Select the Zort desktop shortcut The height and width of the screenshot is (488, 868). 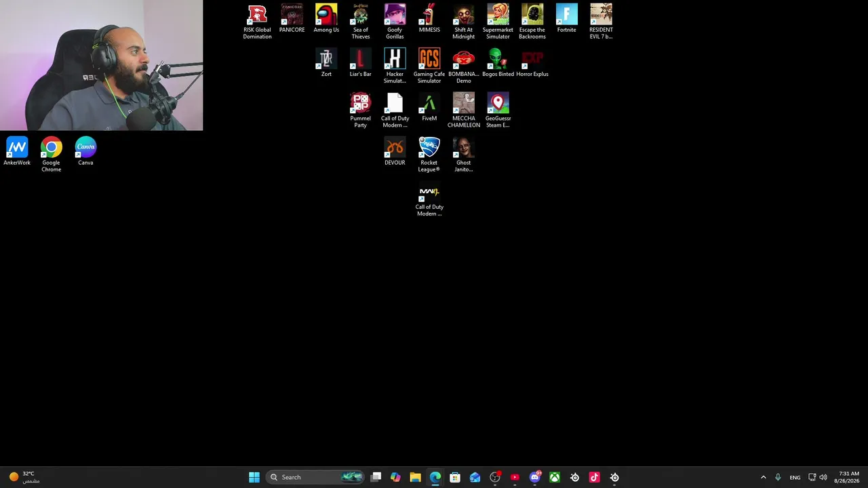pyautogui.click(x=326, y=63)
